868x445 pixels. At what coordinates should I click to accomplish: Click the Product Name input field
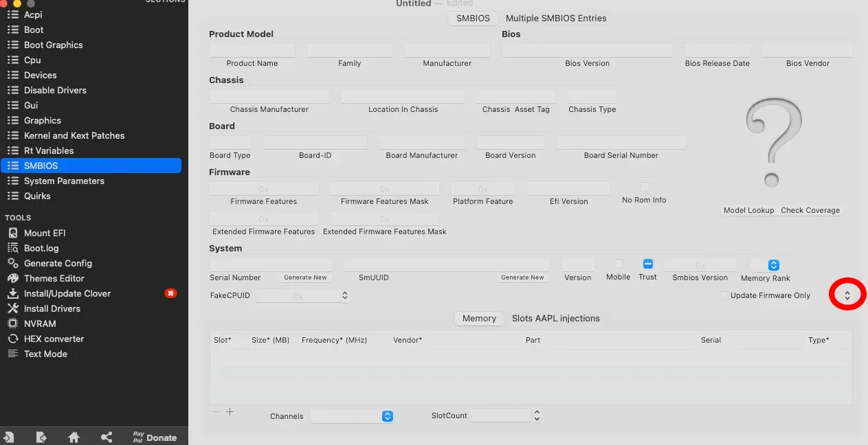coord(252,50)
